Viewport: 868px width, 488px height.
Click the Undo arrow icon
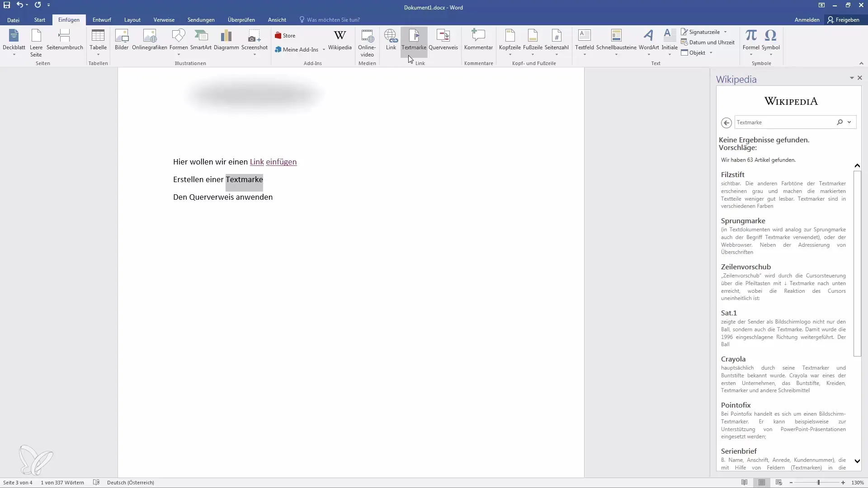point(19,5)
